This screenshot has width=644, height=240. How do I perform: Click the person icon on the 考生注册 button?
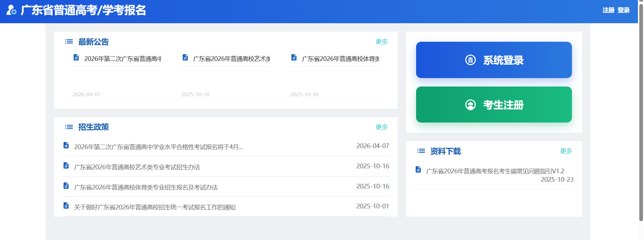click(470, 105)
